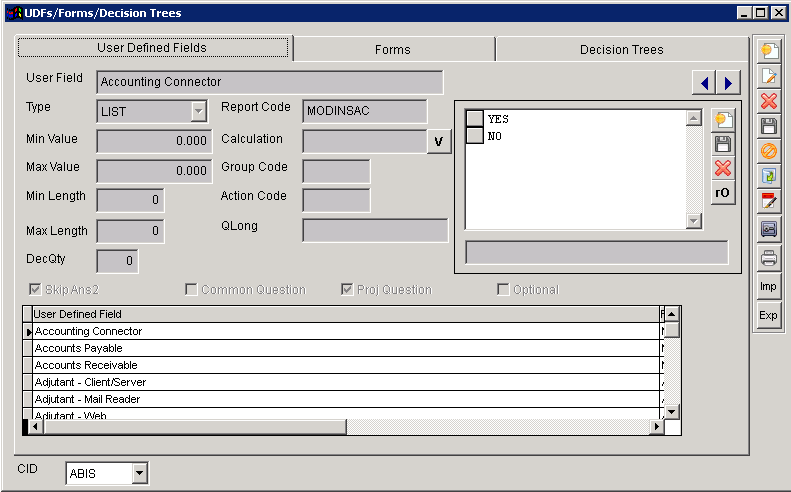Image resolution: width=791 pixels, height=492 pixels.
Task: Click the floppy disk Save icon in right toolbar
Action: (768, 126)
